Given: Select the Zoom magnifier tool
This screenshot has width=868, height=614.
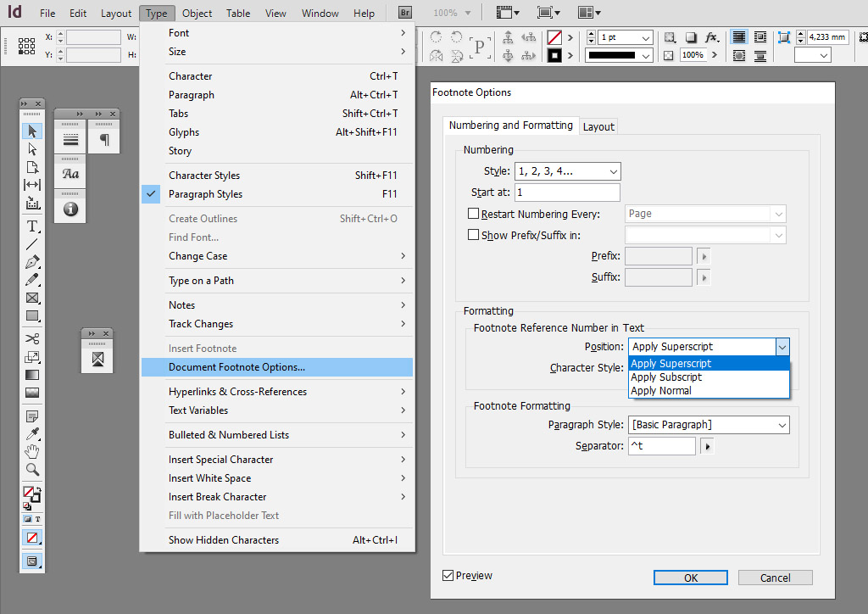Looking at the screenshot, I should [32, 469].
